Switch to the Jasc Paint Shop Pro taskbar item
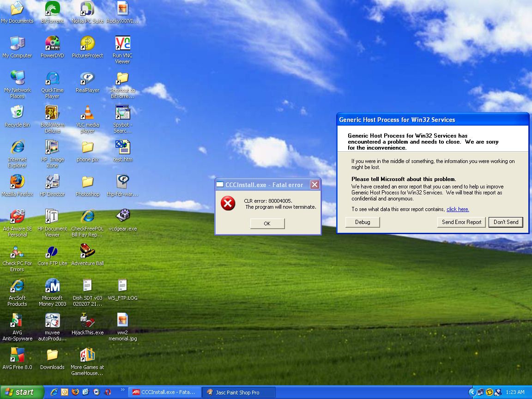The width and height of the screenshot is (532, 399). [x=238, y=392]
